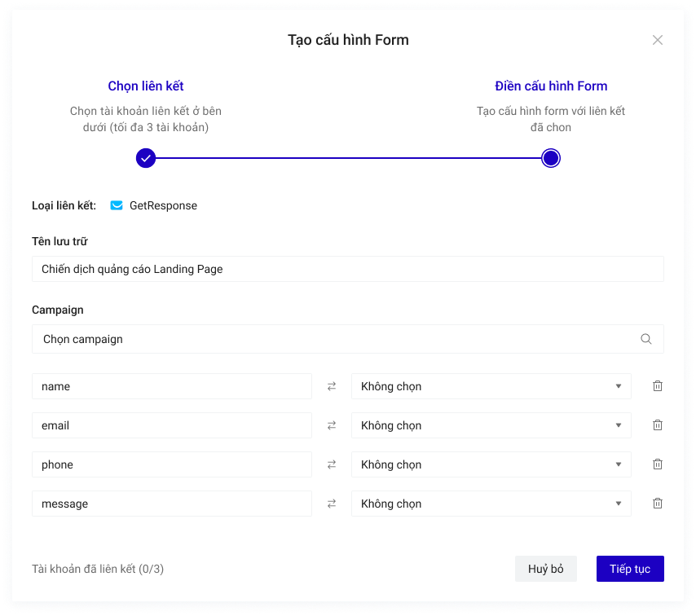This screenshot has height=616, width=696.
Task: Remove the message field mapping row
Action: coord(657,504)
